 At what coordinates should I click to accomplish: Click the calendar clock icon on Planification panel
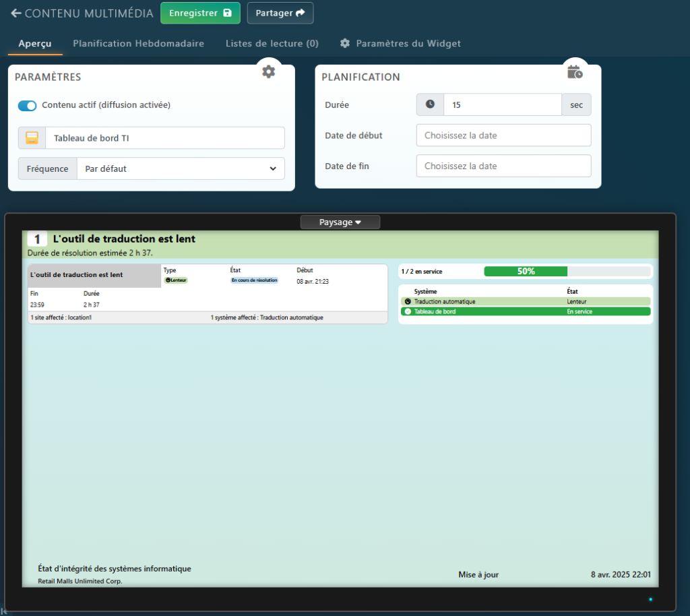pos(575,71)
